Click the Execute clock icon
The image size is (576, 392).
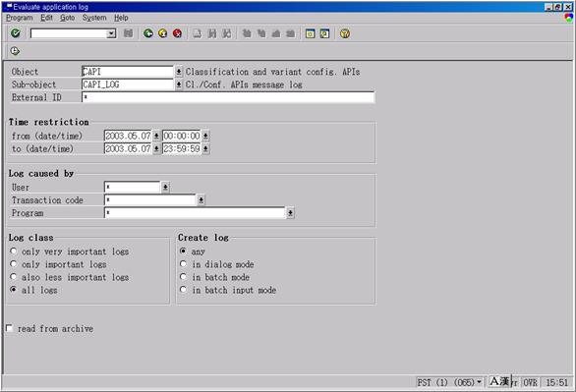tap(15, 51)
